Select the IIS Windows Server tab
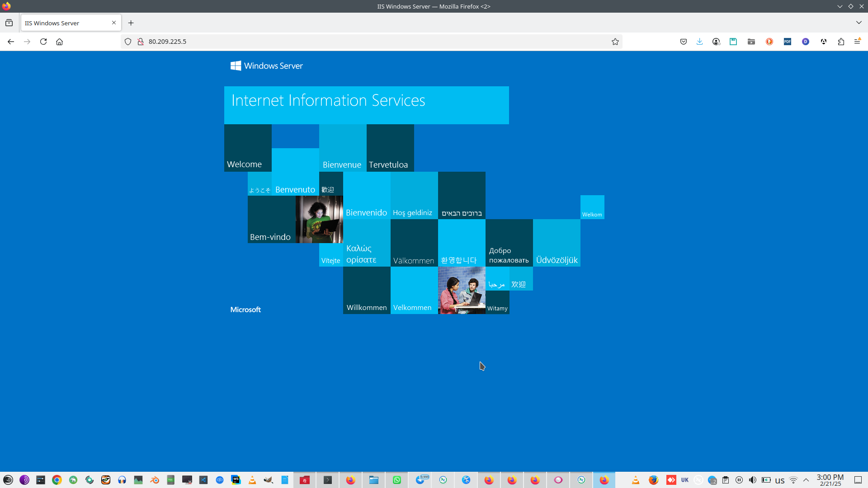Viewport: 868px width, 488px height. point(63,23)
